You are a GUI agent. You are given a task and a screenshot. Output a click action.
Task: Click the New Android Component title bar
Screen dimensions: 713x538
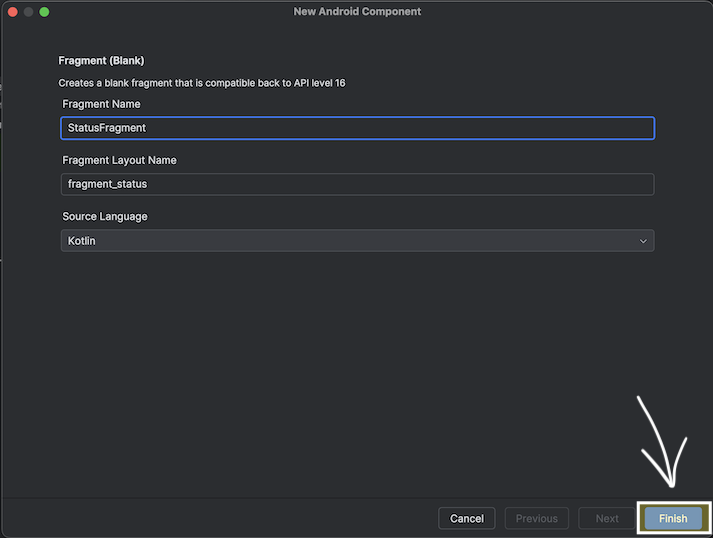(x=357, y=12)
